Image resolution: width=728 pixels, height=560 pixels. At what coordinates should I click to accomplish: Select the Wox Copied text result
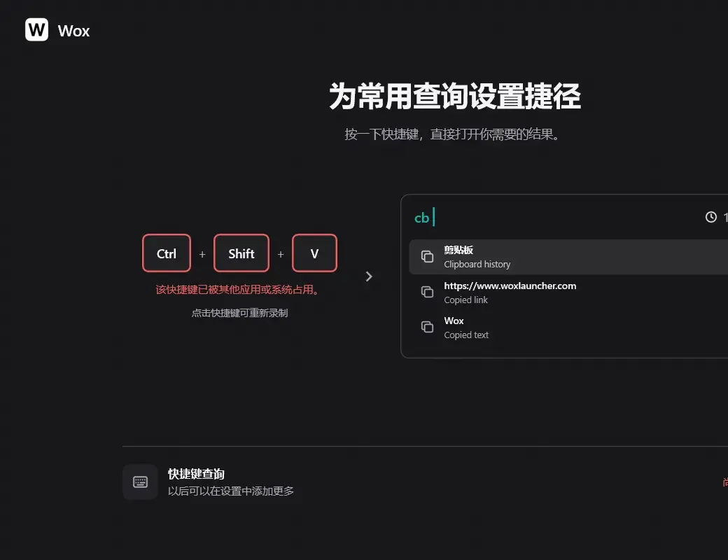tap(568, 328)
